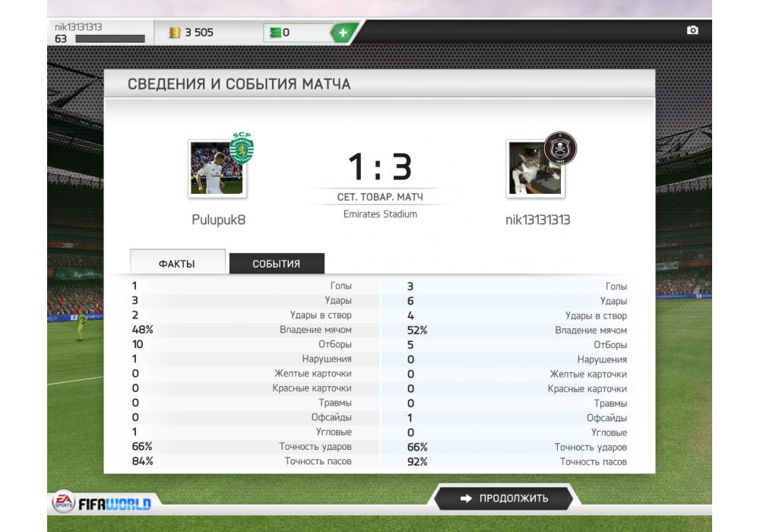
Task: Click the EA Sports logo
Action: pyautogui.click(x=64, y=502)
